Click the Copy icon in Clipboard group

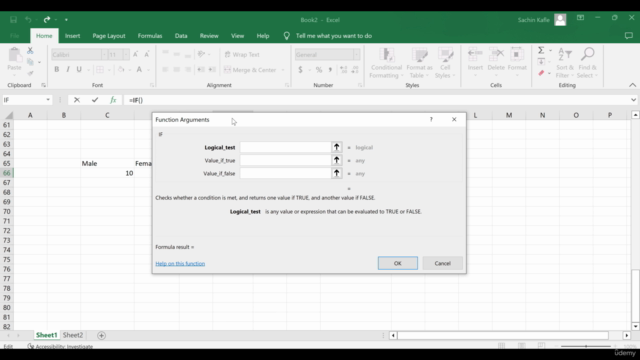point(30,62)
